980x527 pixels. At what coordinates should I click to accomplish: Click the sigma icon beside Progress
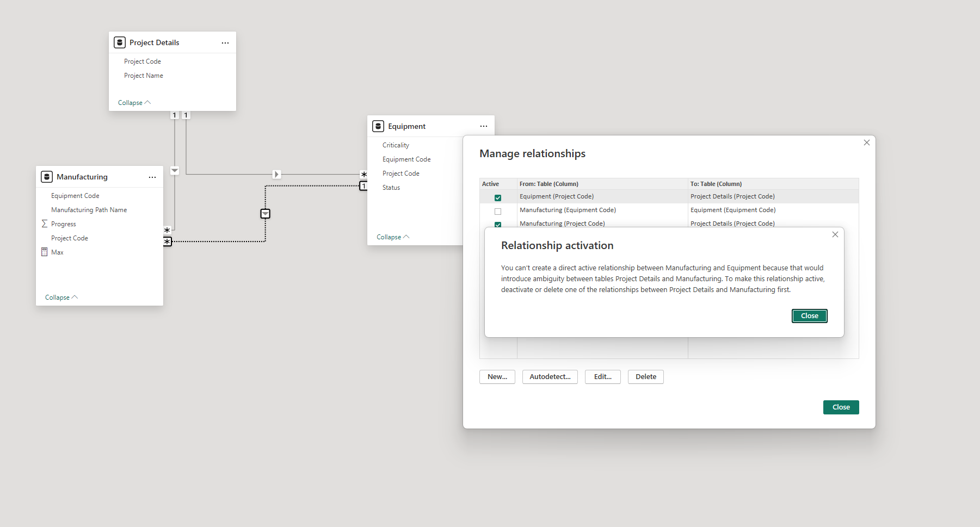[45, 224]
